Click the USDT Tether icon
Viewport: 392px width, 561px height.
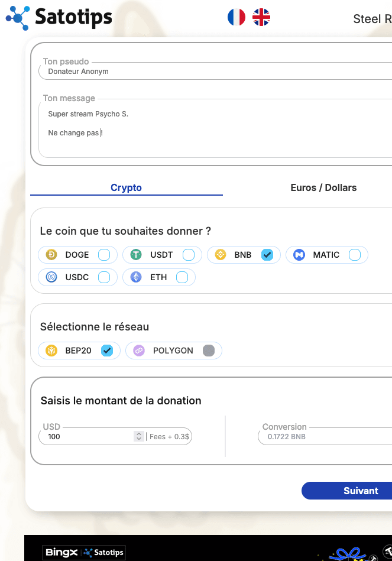click(x=136, y=255)
